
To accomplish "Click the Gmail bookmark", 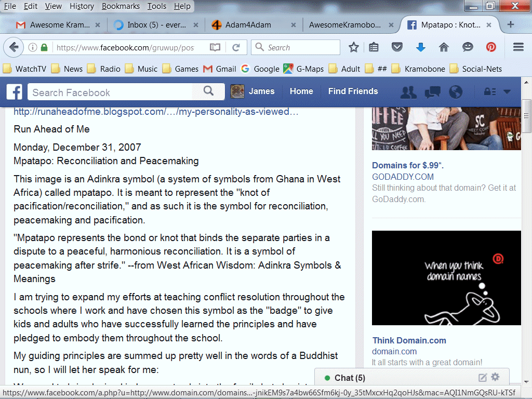I will point(220,69).
